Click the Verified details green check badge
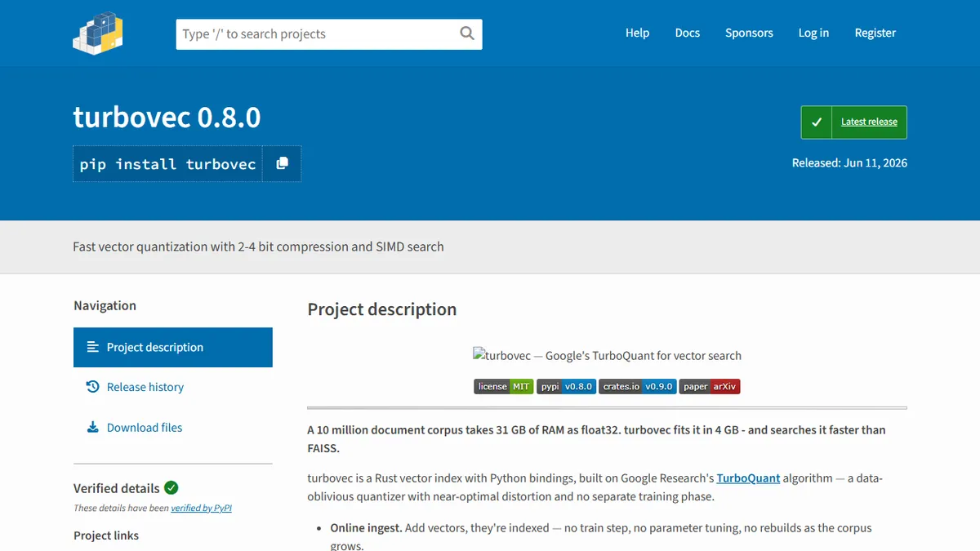 click(171, 488)
